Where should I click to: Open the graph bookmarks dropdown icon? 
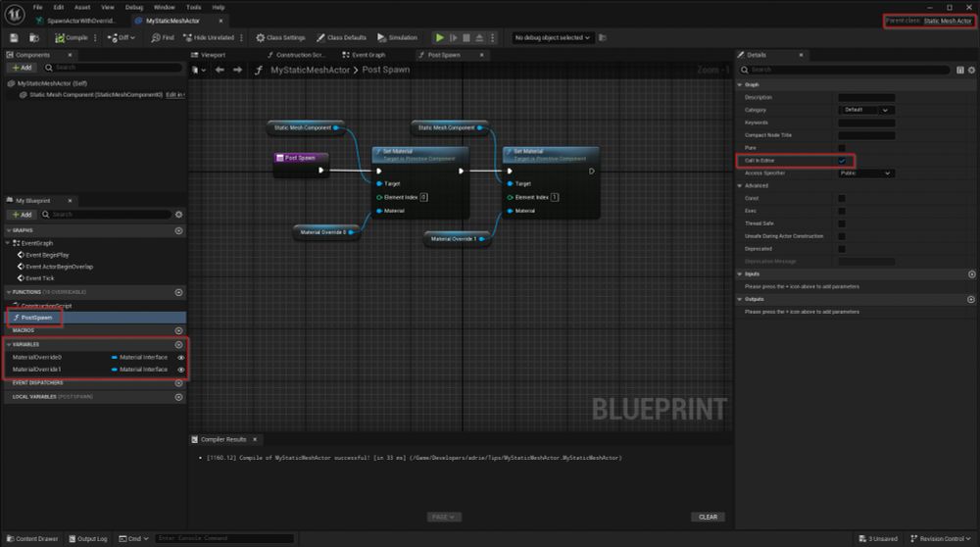tap(198, 70)
